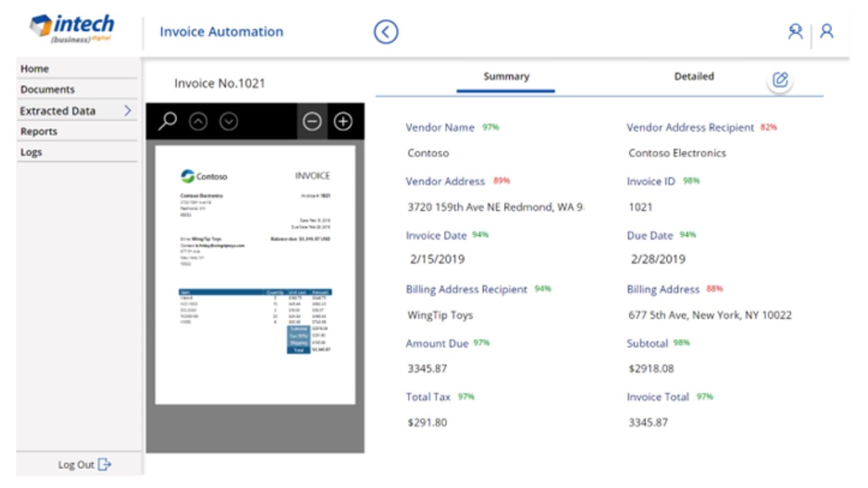Screen dimensions: 868x488
Task: Click the Invoice Total label
Action: [x=658, y=397]
